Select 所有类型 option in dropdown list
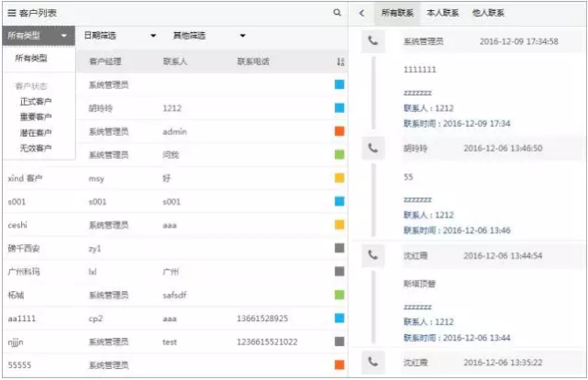This screenshot has height=380, width=588. click(x=31, y=58)
